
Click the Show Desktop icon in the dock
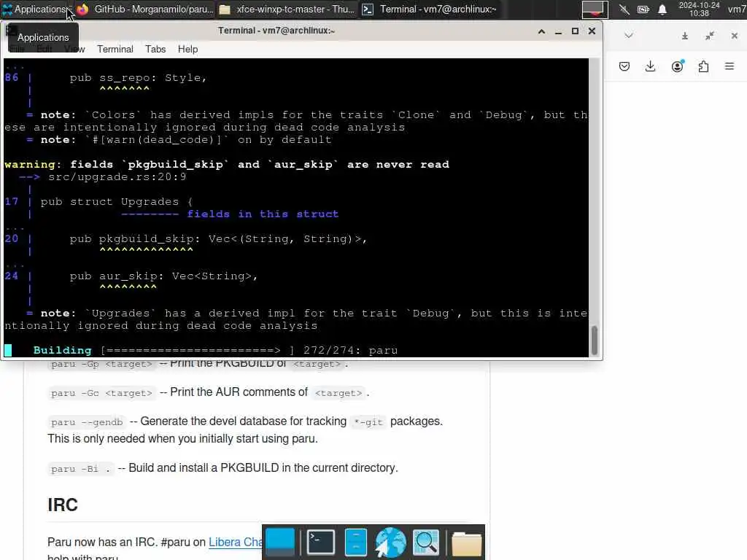280,542
